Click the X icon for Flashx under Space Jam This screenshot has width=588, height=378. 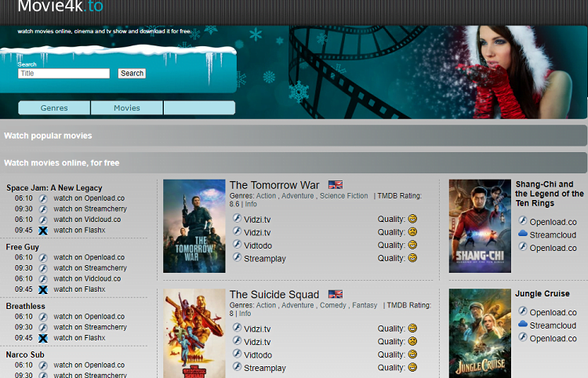pos(43,231)
